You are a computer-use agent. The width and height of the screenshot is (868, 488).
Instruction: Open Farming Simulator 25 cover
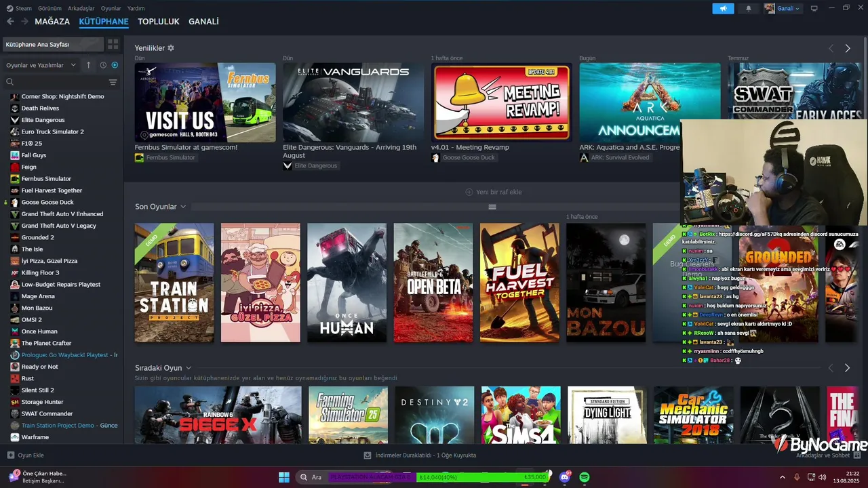348,415
